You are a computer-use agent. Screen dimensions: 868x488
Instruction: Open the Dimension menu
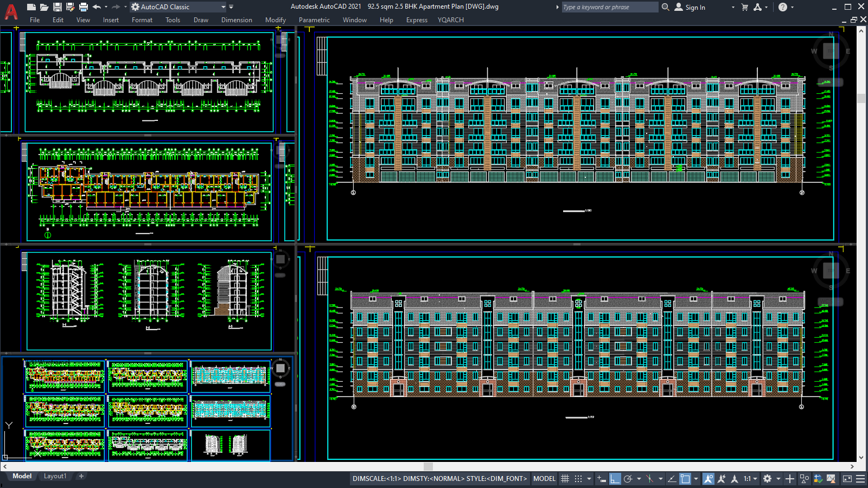click(237, 20)
